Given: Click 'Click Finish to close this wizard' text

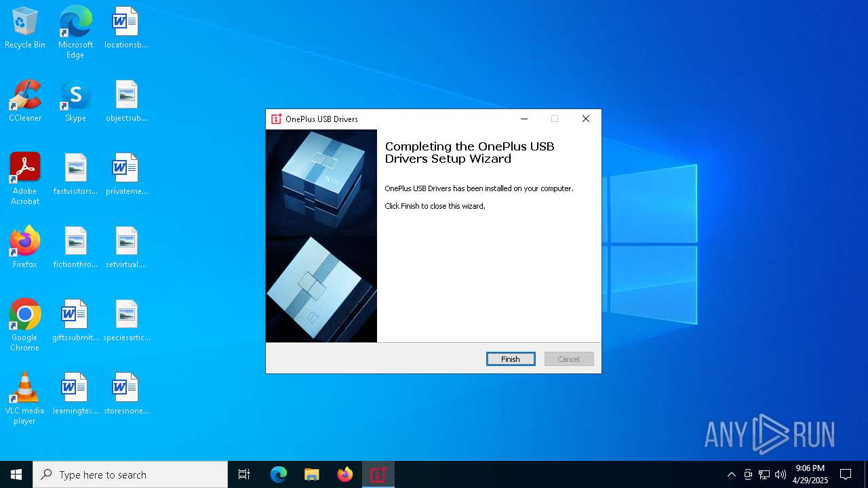Looking at the screenshot, I should click(x=435, y=206).
